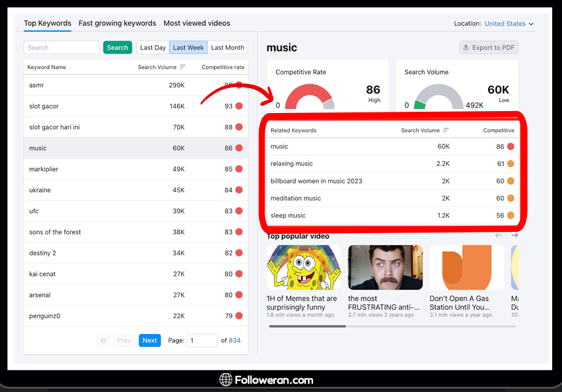Screen dimensions: 562x392
Task: Select the Last Month time range
Action: click(227, 48)
